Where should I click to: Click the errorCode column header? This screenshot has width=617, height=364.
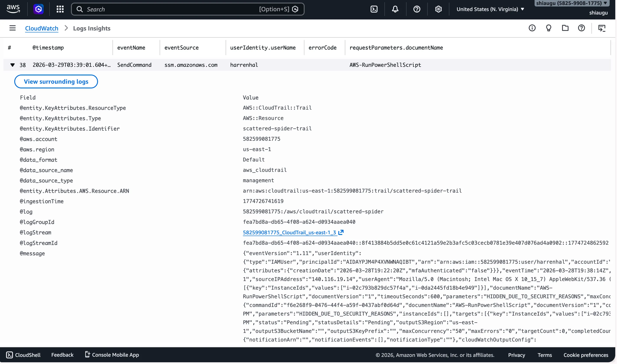(323, 48)
